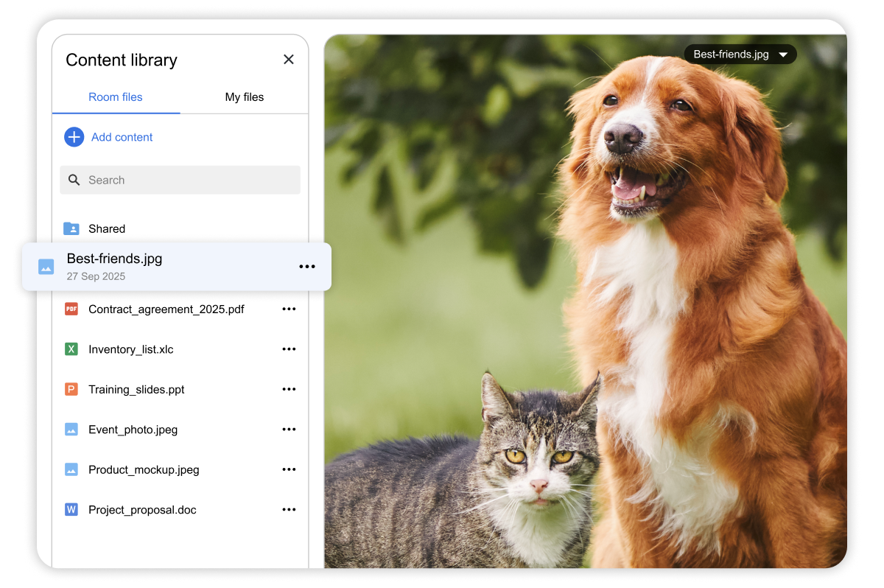Click into the Search field
The height and width of the screenshot is (588, 884).
(x=192, y=180)
